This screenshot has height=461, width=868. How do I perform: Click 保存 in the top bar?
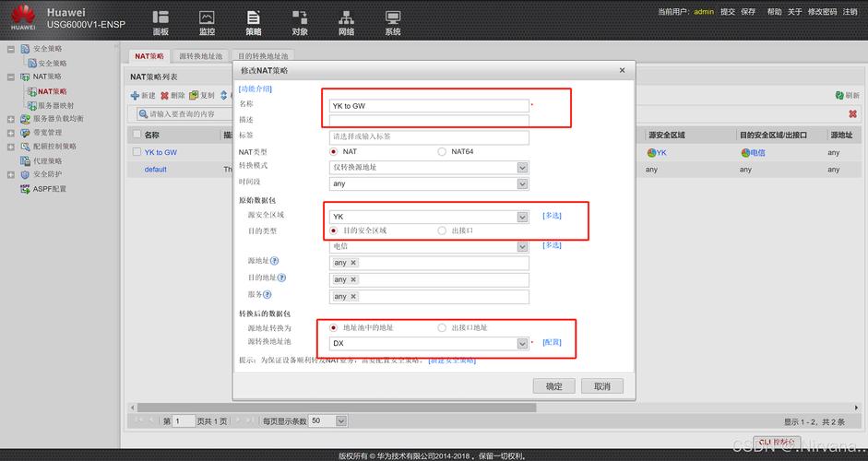748,12
